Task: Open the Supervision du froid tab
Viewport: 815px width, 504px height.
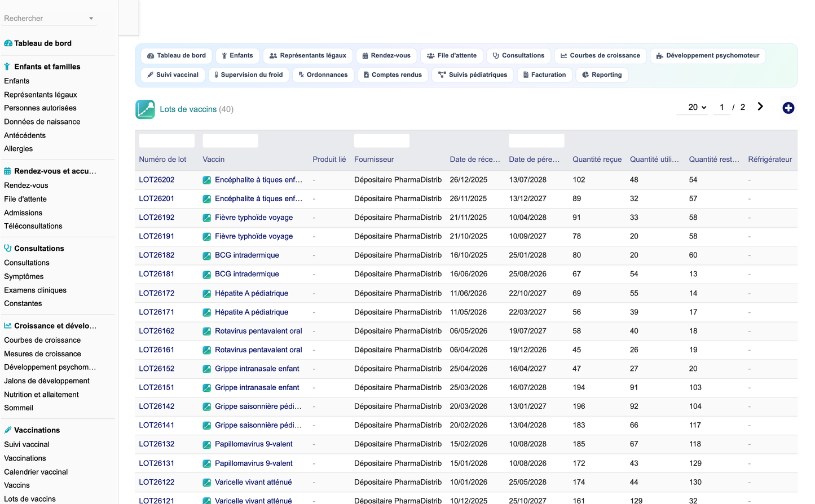Action: (x=249, y=75)
